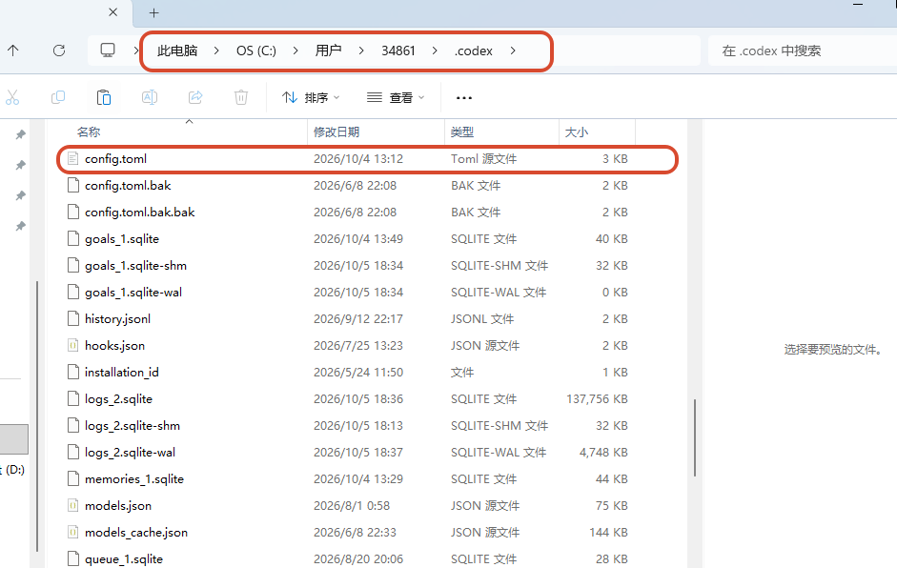Screen dimensions: 897x588
Task: Open the 查看 view dropdown
Action: click(396, 98)
